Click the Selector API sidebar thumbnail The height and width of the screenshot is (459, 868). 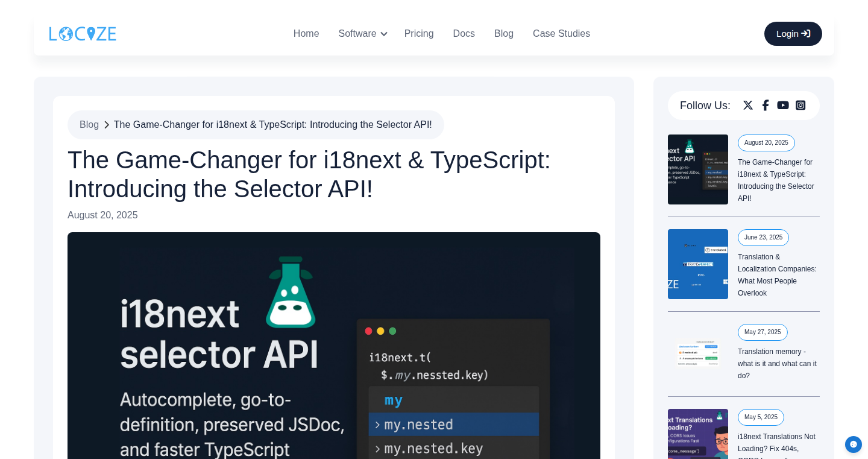click(698, 169)
